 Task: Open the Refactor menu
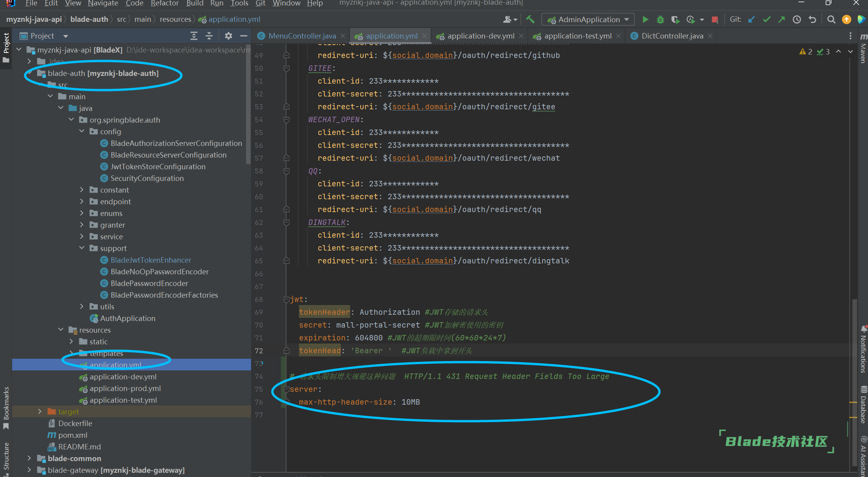pyautogui.click(x=164, y=3)
